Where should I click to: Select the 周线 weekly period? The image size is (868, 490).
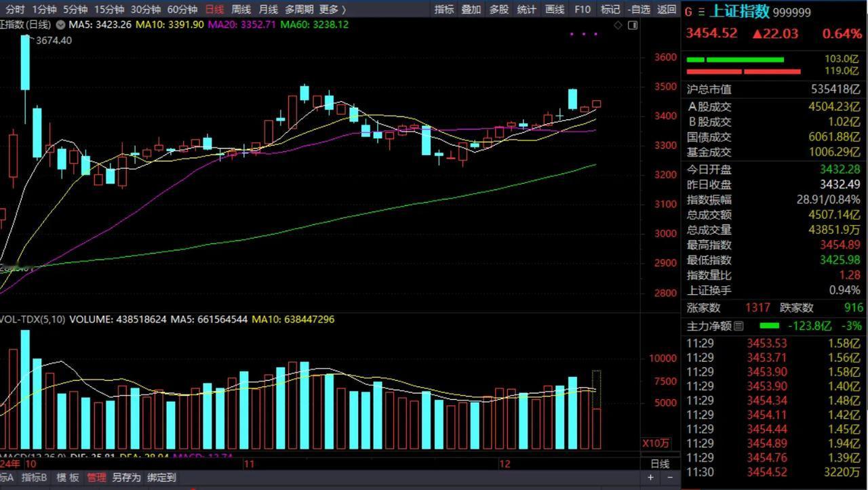(x=241, y=9)
